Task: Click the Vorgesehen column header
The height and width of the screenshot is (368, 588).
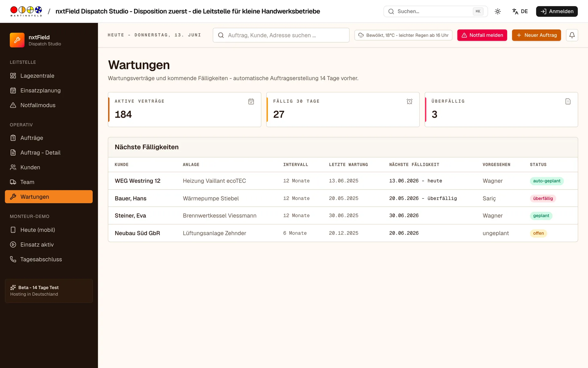Action: [496, 165]
